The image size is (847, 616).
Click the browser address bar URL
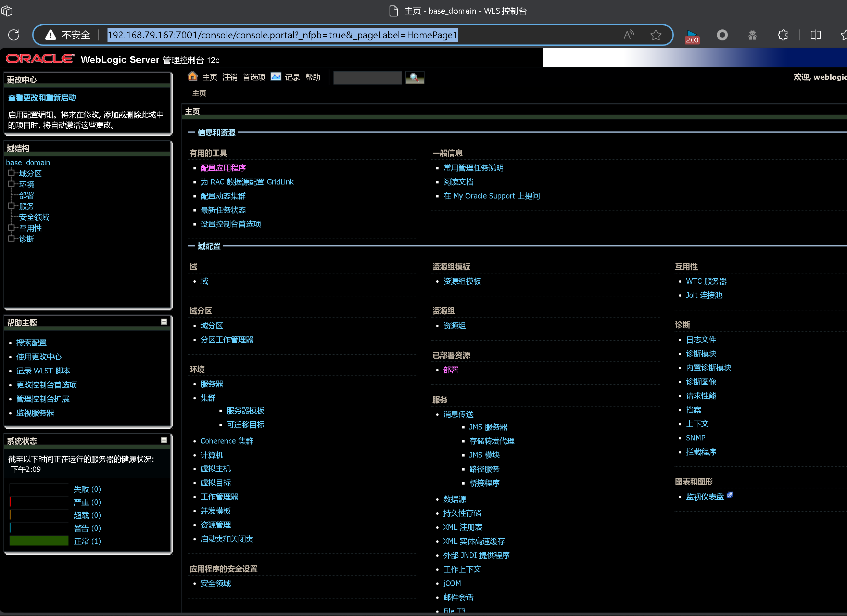point(283,35)
